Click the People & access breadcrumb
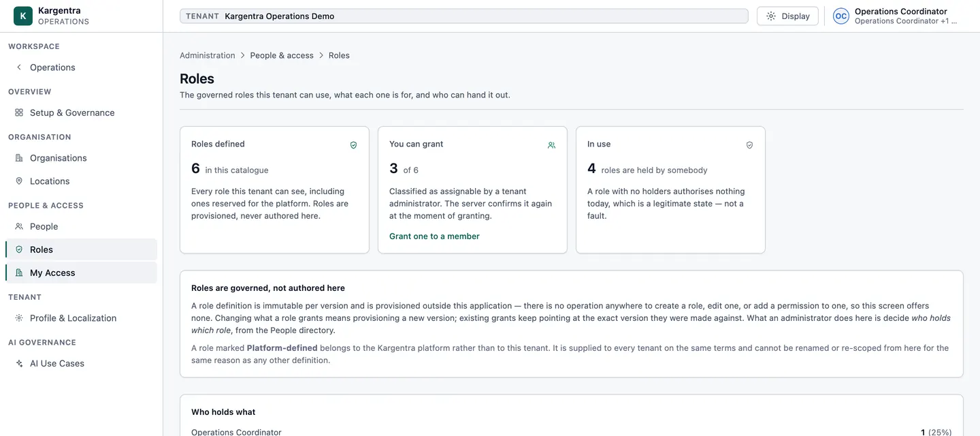980x436 pixels. coord(282,55)
